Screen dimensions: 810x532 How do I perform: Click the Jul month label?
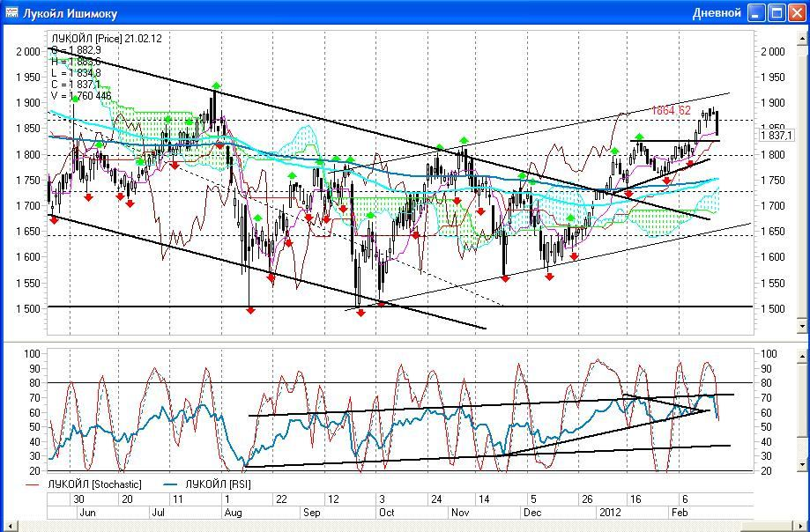tap(159, 513)
